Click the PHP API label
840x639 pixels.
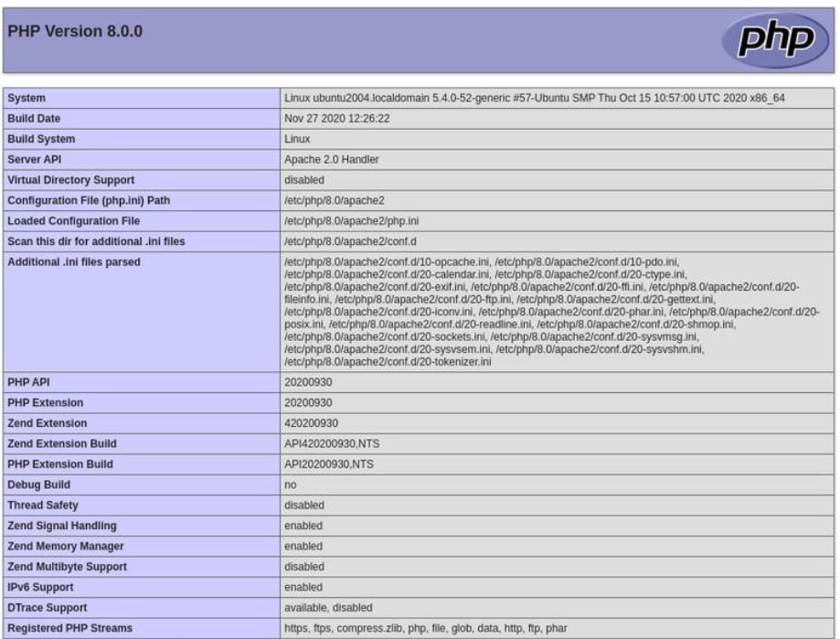tap(28, 382)
